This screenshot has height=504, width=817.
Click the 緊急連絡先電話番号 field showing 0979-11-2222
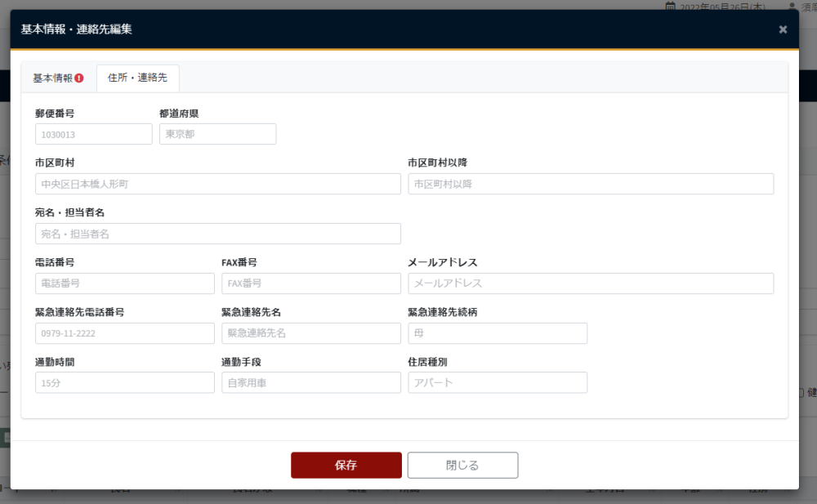point(124,332)
